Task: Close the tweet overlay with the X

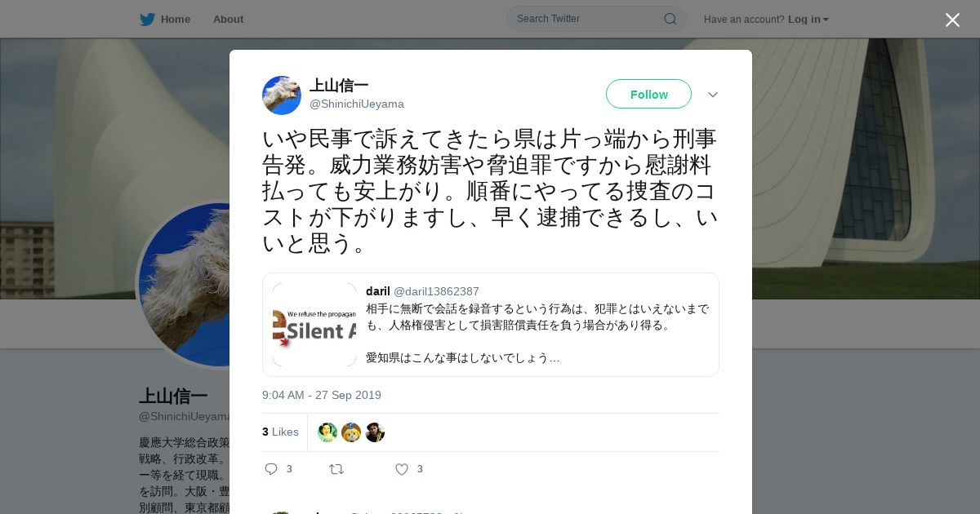Action: click(x=952, y=20)
